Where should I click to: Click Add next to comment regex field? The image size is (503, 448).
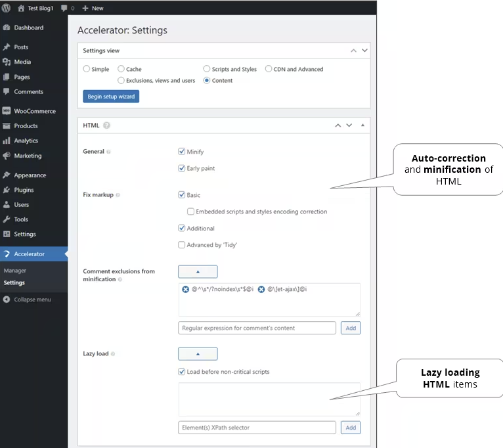(x=351, y=328)
